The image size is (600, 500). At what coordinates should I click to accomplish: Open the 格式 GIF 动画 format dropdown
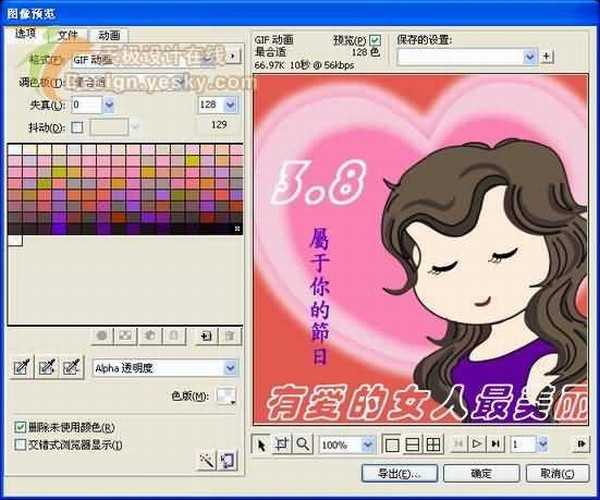pyautogui.click(x=209, y=58)
